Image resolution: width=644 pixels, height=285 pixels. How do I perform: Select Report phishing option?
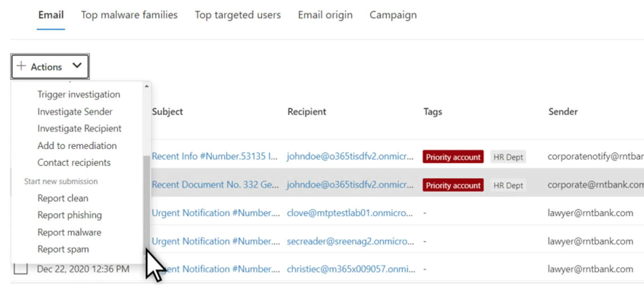70,215
